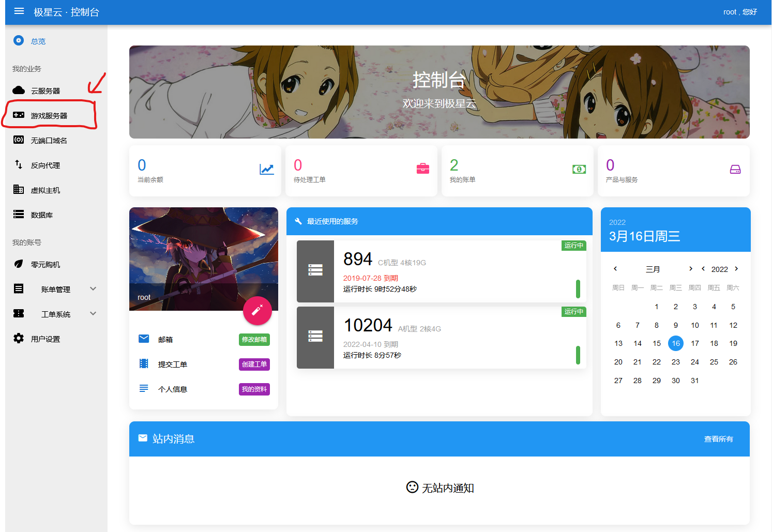Click 查看所有 in 站内消息

[x=719, y=439]
